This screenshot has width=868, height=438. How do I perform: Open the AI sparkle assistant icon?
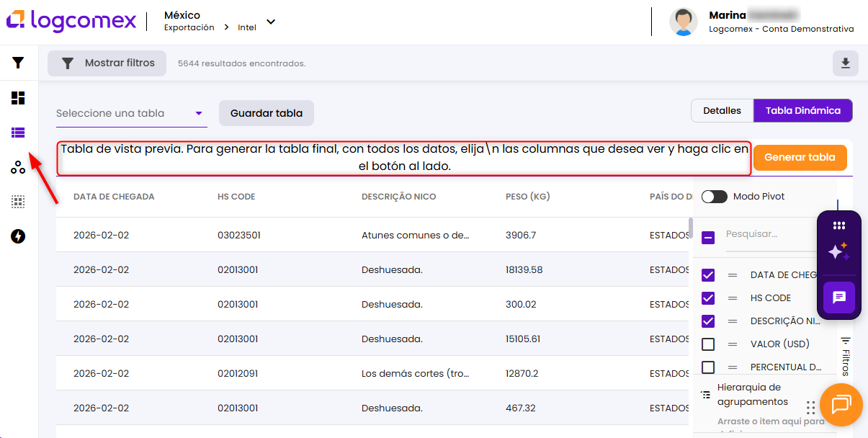pyautogui.click(x=838, y=251)
